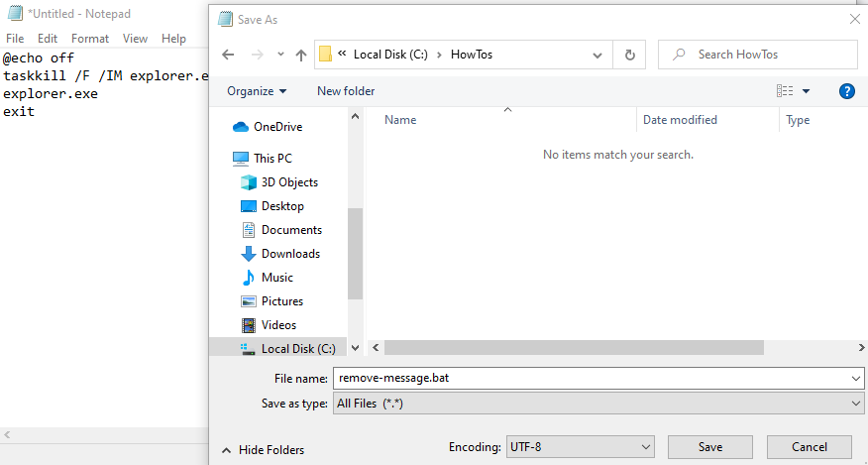
Task: Click navigation pane scroll up arrow
Action: [356, 116]
